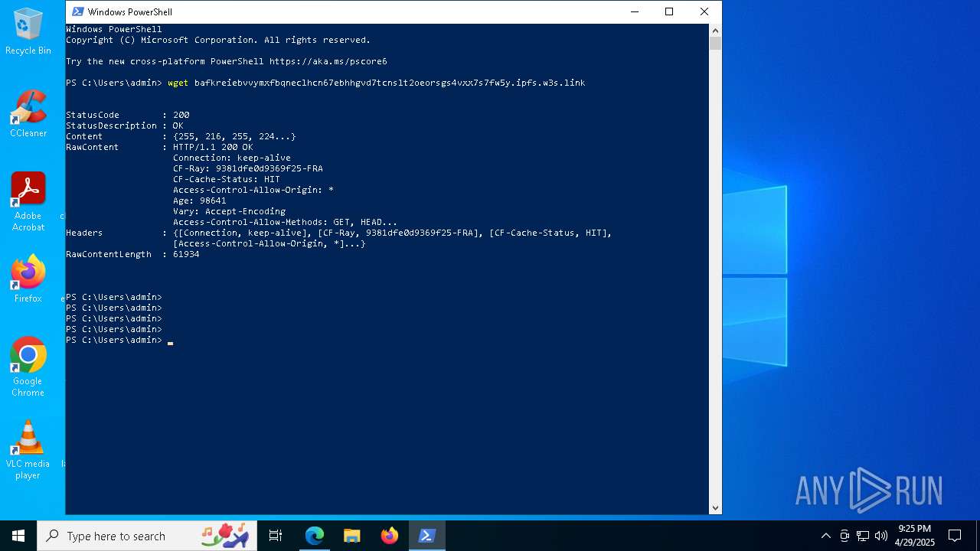Viewport: 980px width, 551px height.
Task: Click the wget command text
Action: (178, 83)
